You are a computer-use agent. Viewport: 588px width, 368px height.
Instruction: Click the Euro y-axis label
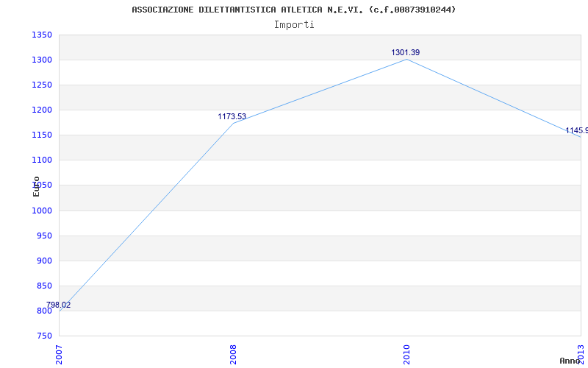36,186
